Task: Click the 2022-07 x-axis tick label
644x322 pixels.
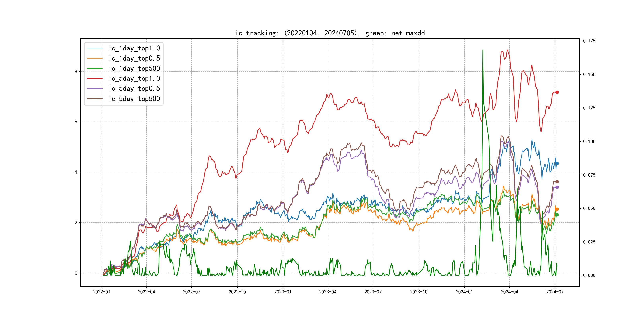Action: (191, 292)
